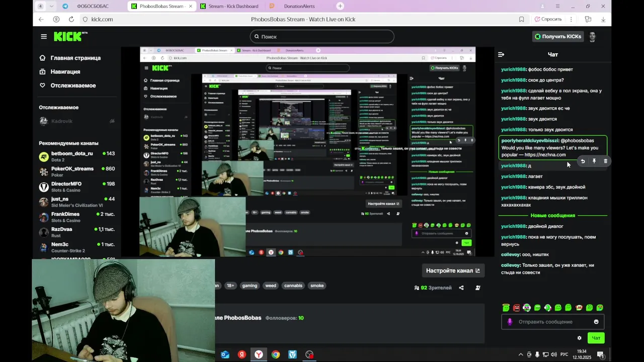Image resolution: width=644 pixels, height=362 pixels.
Task: Open Outlook from taskbar
Action: 225,354
